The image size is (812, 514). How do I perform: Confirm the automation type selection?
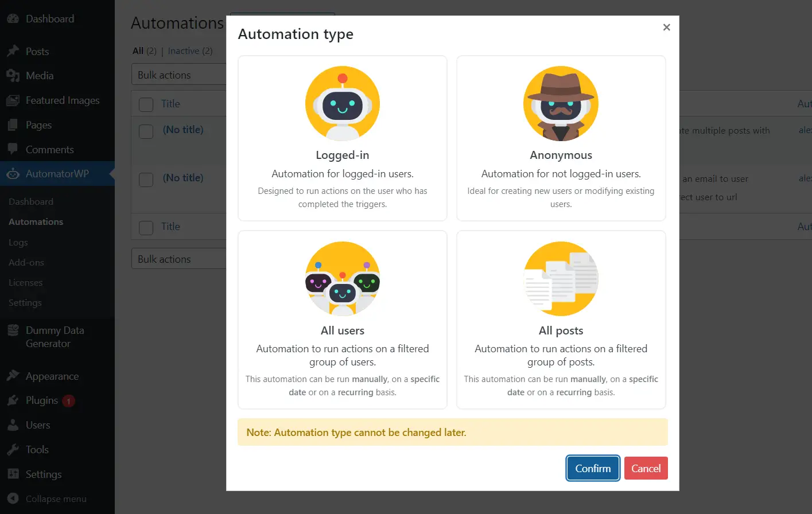tap(593, 468)
